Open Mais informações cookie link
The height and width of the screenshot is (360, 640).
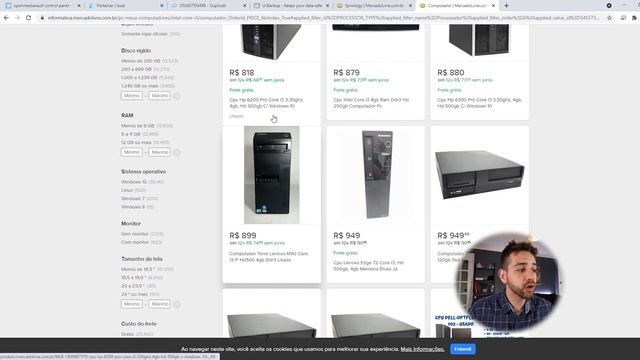422,349
